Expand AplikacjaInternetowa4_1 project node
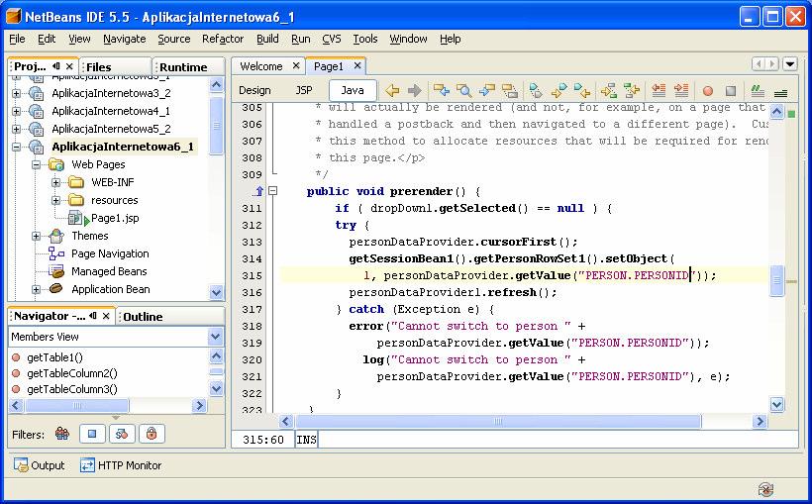The height and width of the screenshot is (504, 812). [x=16, y=111]
